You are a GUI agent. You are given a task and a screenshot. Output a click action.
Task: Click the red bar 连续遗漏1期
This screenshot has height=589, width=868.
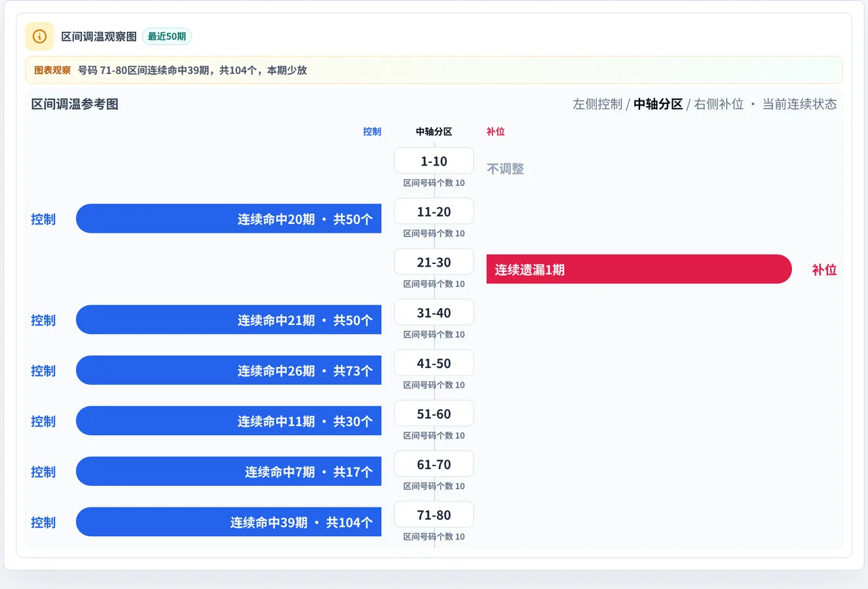click(x=639, y=269)
